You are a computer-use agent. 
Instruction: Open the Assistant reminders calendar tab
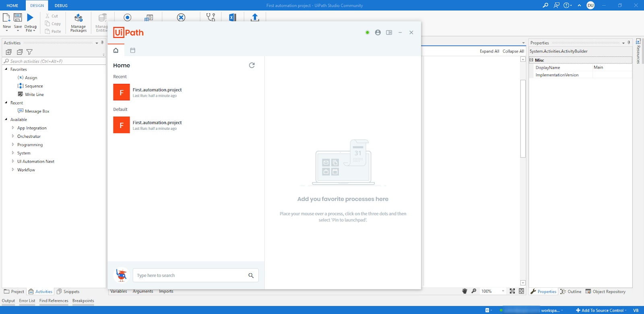click(133, 50)
